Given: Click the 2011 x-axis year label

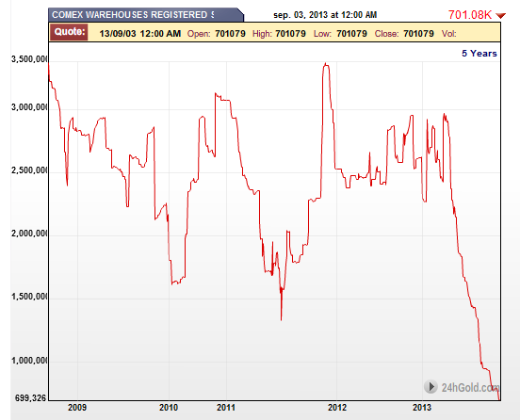Looking at the screenshot, I should pyautogui.click(x=226, y=407).
